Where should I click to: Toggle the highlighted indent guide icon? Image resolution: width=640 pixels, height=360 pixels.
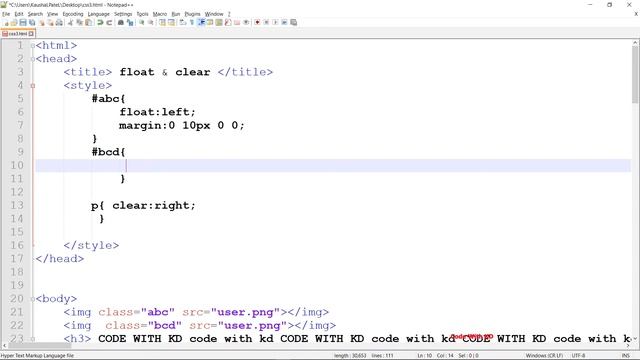pos(201,22)
